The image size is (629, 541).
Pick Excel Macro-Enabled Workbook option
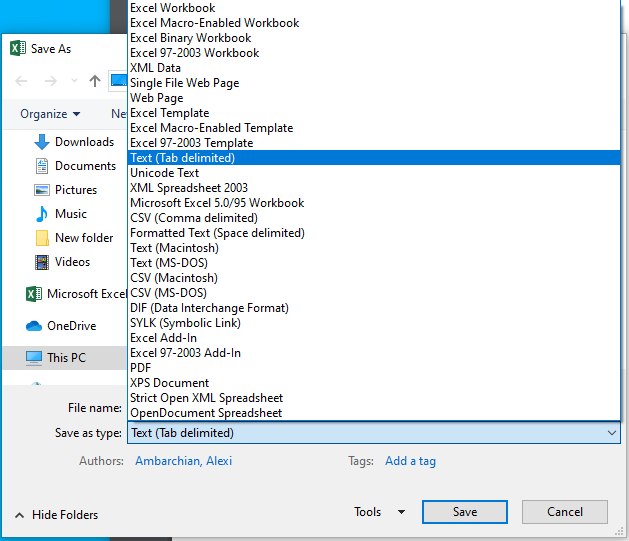pos(214,23)
